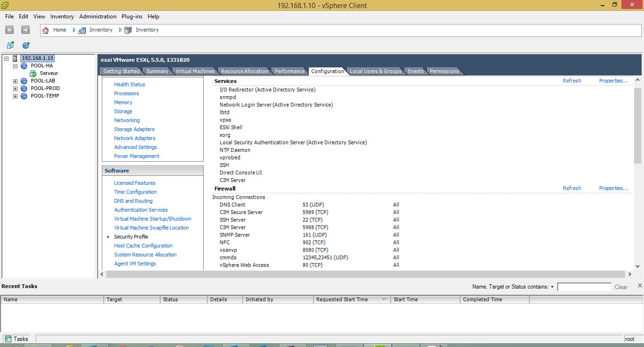Viewport: 644px width, 347px height.
Task: Open the Time Configuration link
Action: pos(135,192)
